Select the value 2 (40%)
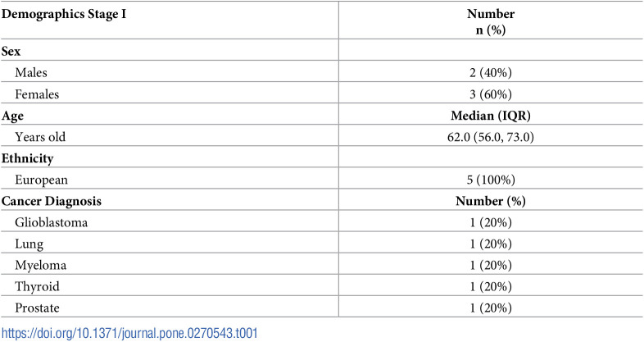 point(491,73)
